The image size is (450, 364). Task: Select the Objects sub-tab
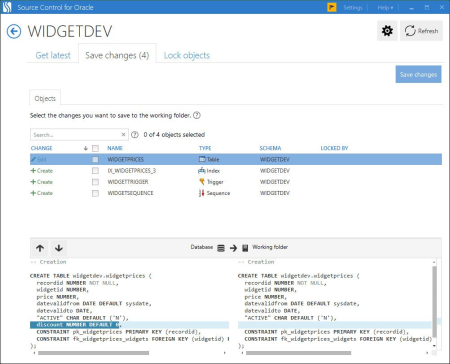(x=45, y=98)
